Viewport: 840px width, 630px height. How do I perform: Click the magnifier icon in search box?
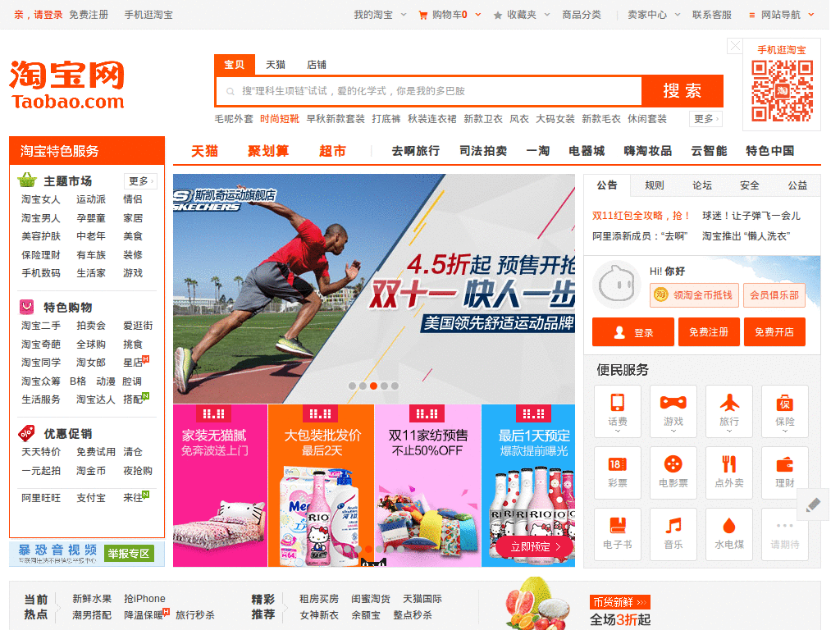pyautogui.click(x=230, y=92)
